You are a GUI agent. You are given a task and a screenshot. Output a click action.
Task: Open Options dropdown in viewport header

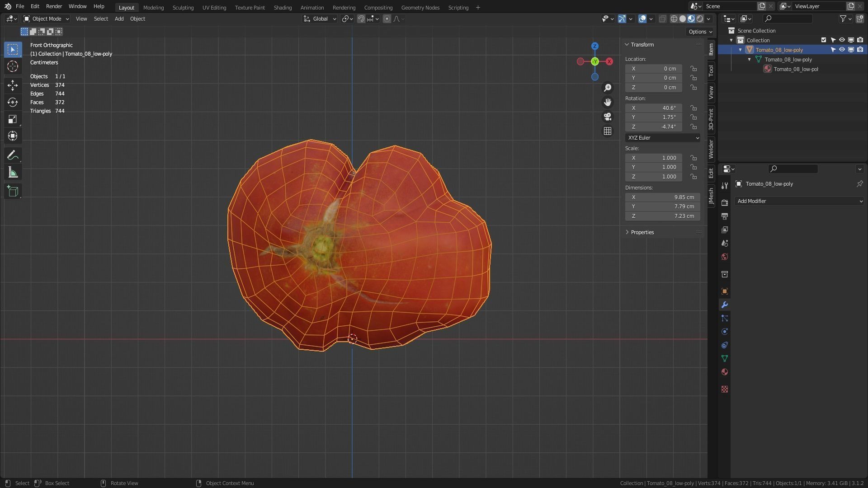(x=700, y=32)
